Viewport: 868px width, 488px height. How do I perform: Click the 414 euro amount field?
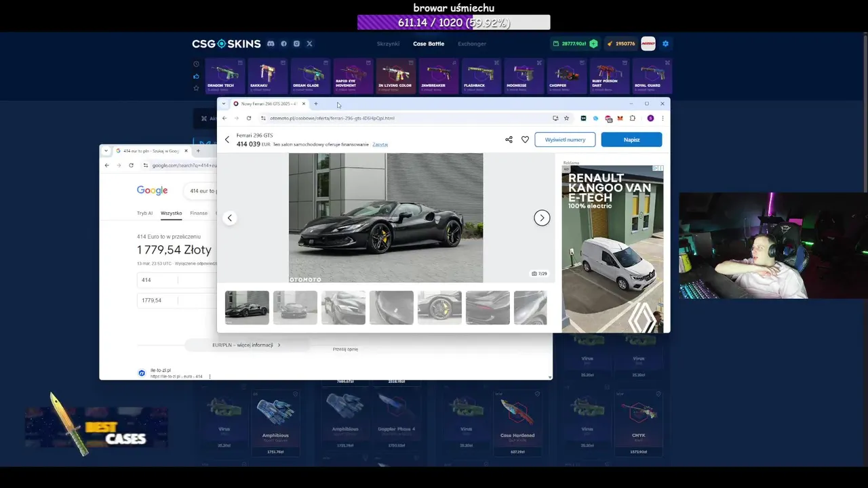click(176, 280)
